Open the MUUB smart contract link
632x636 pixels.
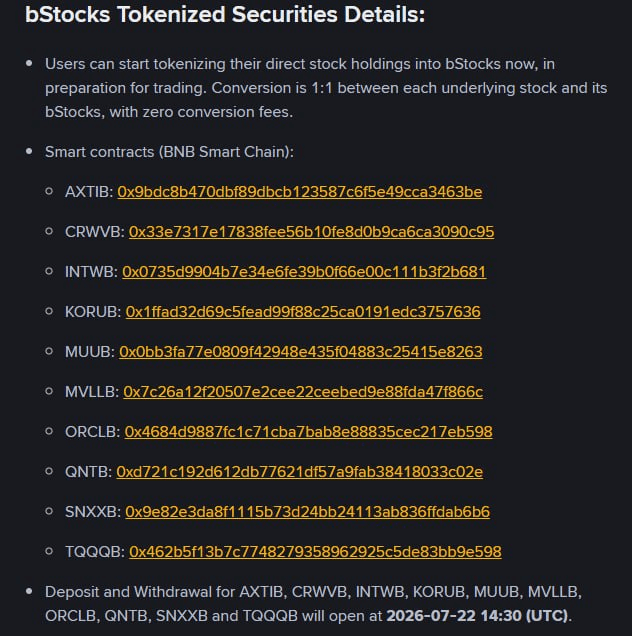[x=301, y=352]
